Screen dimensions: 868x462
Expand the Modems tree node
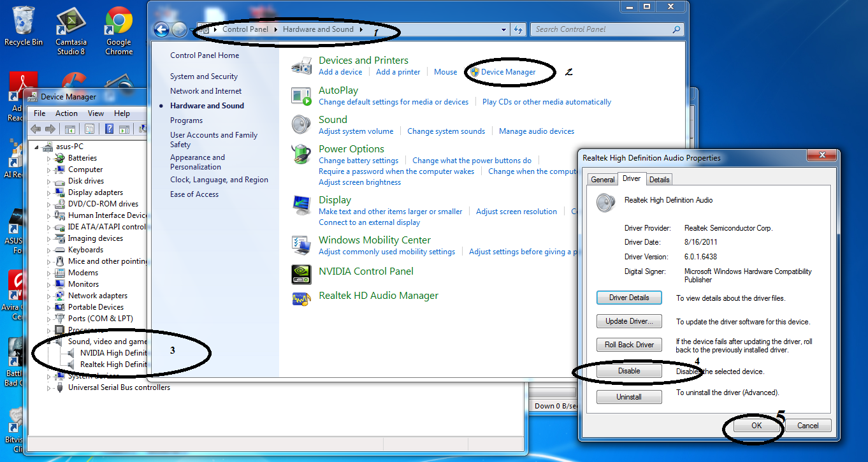click(x=48, y=273)
